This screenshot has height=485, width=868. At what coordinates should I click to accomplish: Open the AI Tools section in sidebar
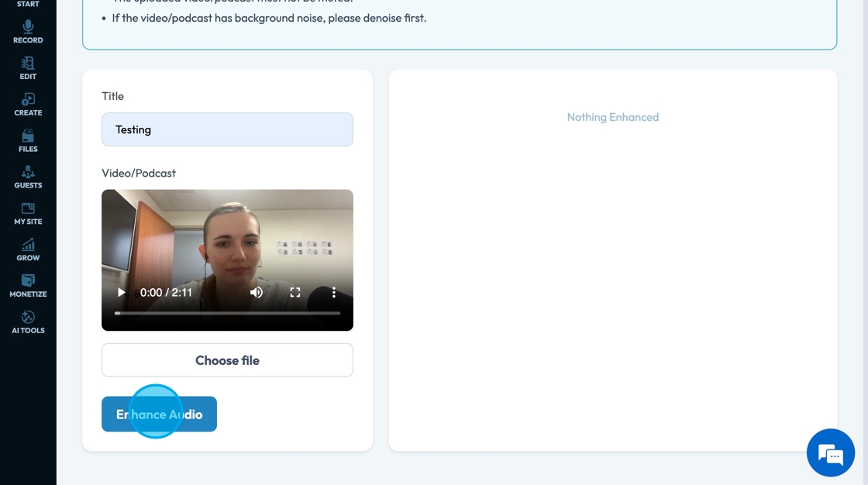(28, 322)
